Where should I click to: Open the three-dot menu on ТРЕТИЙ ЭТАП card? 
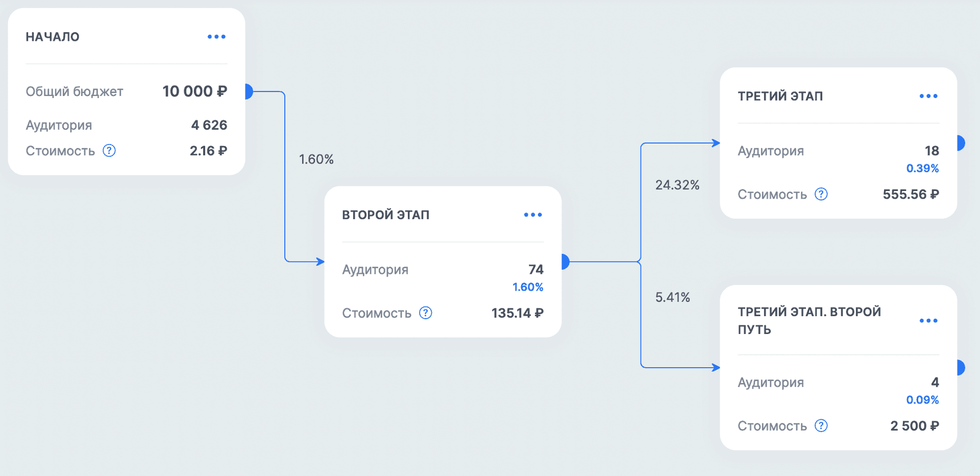point(928,96)
